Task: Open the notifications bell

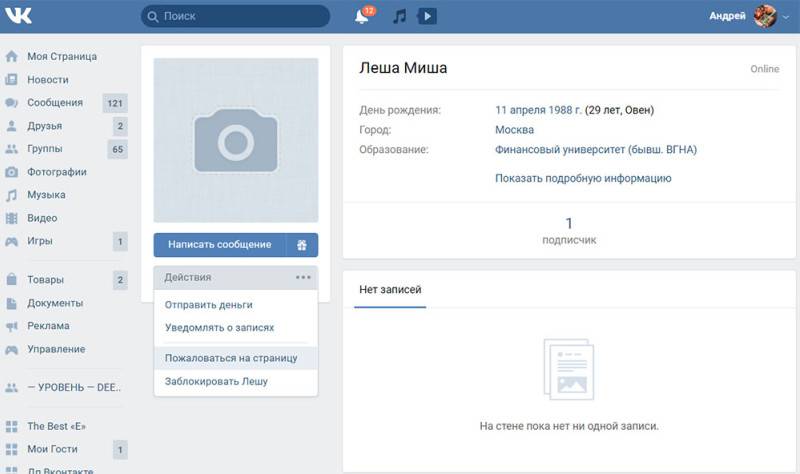Action: [x=362, y=16]
